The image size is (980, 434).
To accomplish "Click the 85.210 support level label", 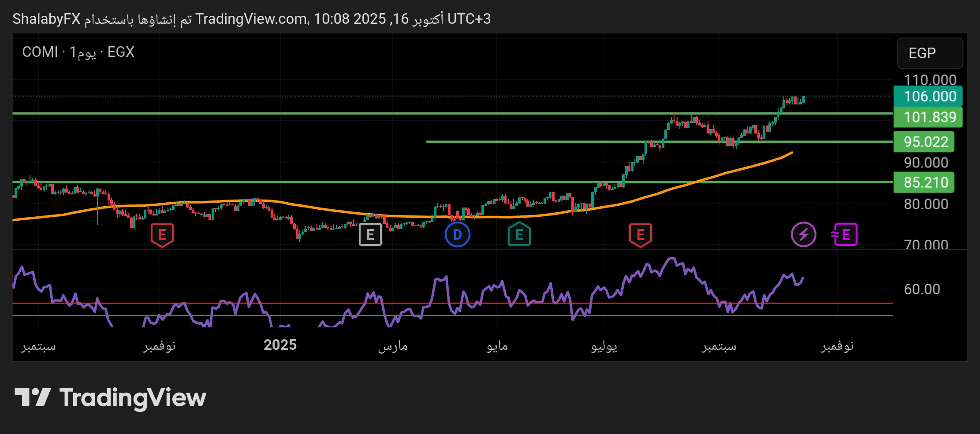I will click(925, 182).
